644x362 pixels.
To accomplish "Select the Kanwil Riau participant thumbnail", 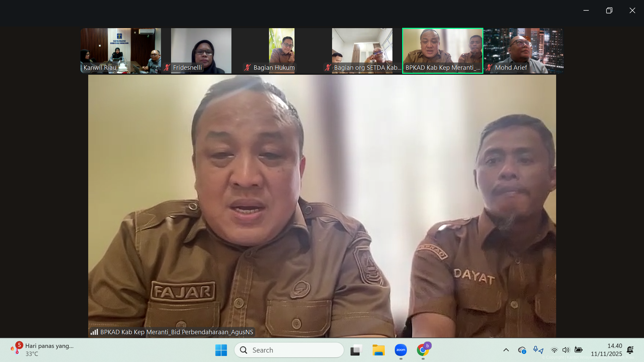I will click(x=121, y=51).
